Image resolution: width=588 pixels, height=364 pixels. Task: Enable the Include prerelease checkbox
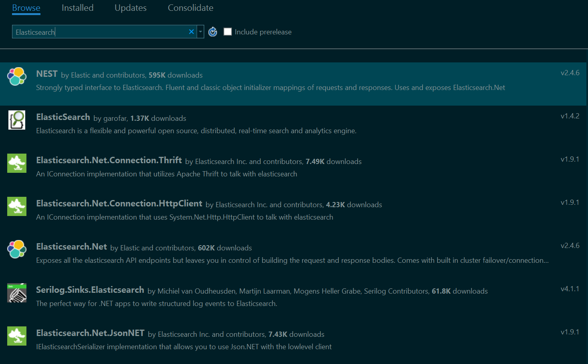228,32
